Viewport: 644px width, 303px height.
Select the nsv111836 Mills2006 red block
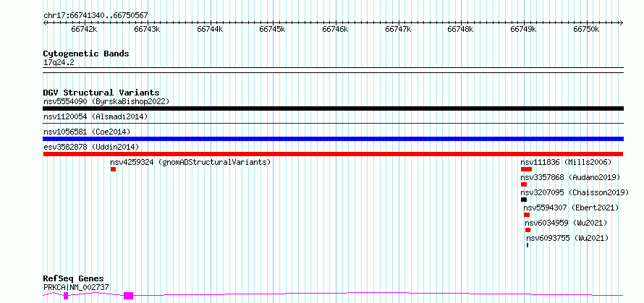(526, 169)
